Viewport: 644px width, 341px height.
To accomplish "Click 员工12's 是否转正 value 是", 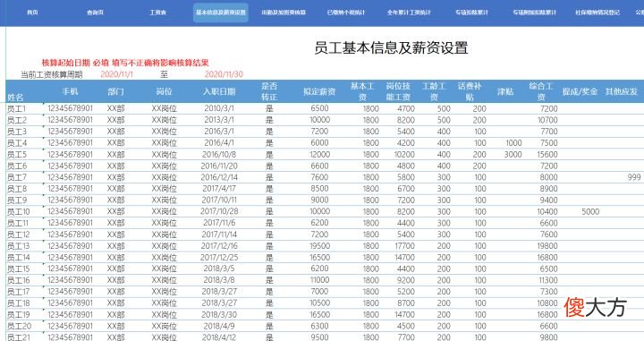I will (x=269, y=234).
